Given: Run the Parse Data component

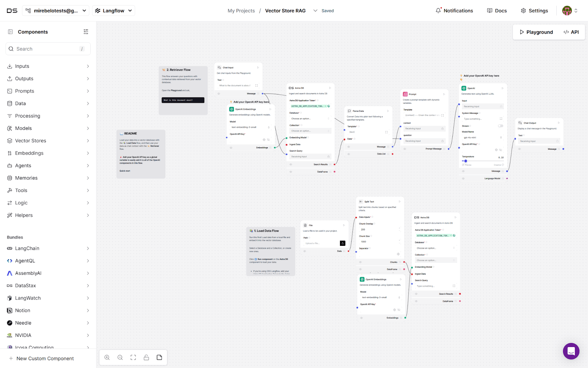Looking at the screenshot, I should (x=388, y=111).
